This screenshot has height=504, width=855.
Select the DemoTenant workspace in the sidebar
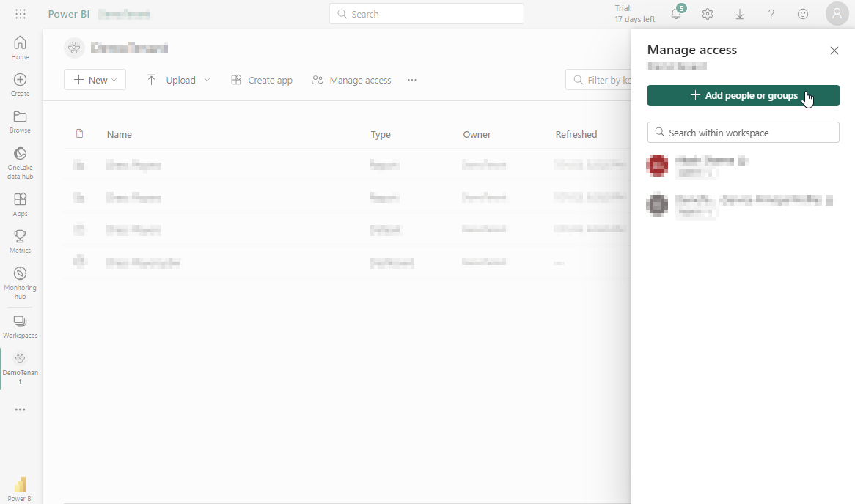pyautogui.click(x=21, y=368)
